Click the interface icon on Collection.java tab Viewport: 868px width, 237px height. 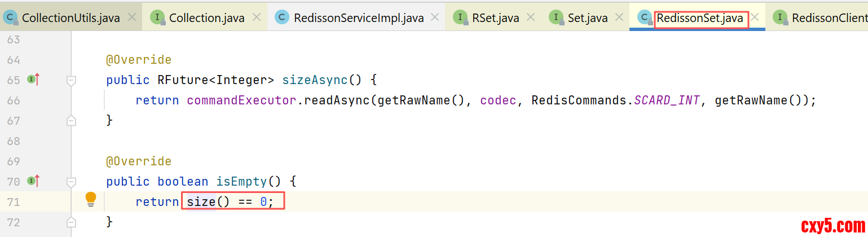pos(157,17)
